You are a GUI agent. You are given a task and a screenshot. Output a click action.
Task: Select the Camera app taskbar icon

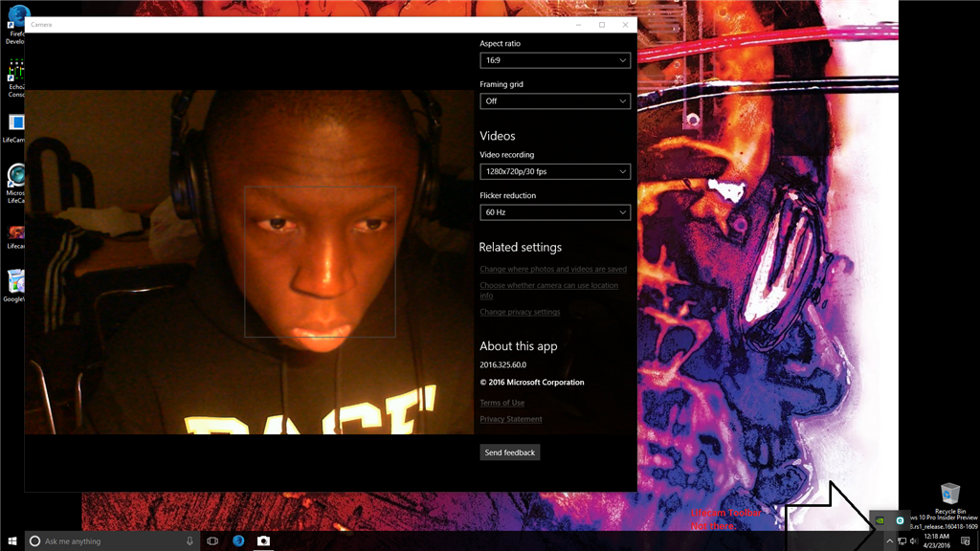(264, 541)
